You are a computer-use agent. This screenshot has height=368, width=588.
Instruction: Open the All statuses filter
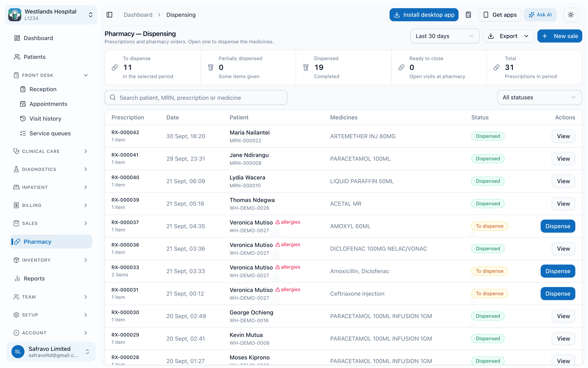coord(539,97)
